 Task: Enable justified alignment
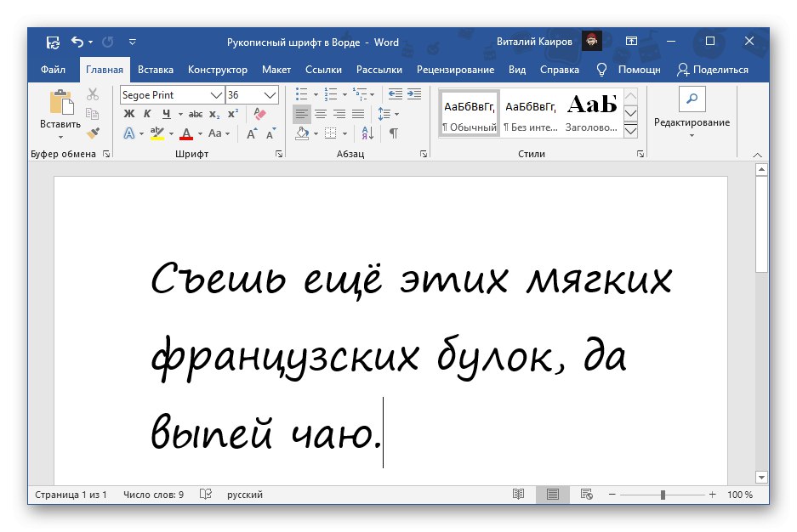tap(357, 115)
